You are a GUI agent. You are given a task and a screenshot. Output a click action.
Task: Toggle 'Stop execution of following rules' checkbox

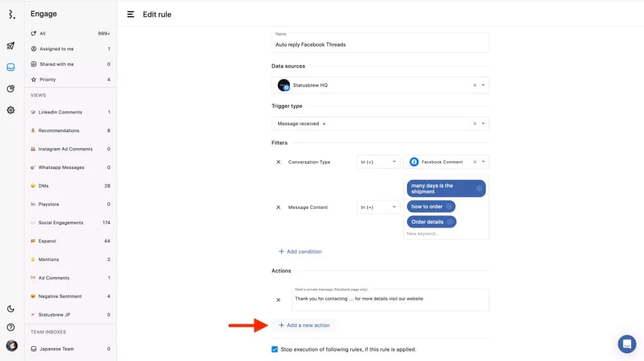276,349
